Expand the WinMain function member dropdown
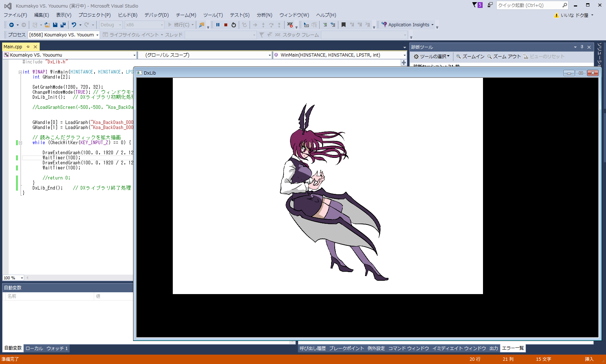The image size is (606, 364). pos(404,55)
